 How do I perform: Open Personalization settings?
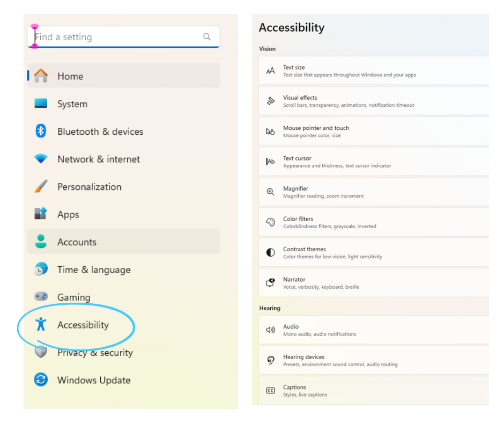point(124,187)
